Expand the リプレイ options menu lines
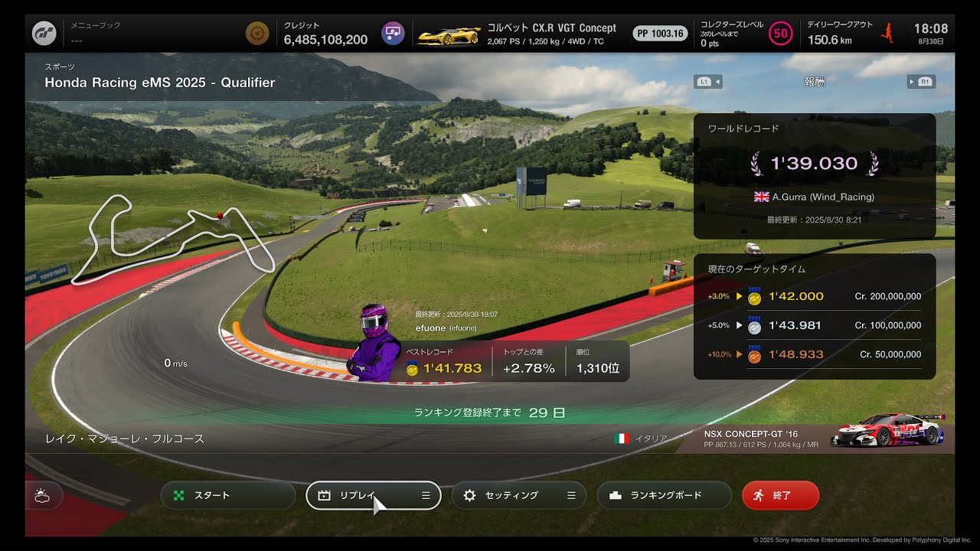 tap(426, 496)
